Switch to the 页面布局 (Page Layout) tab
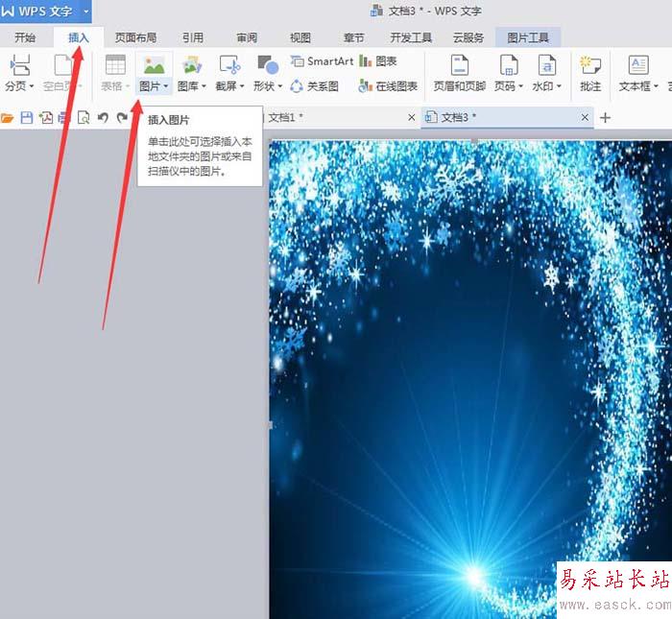This screenshot has height=619, width=672. 136,37
